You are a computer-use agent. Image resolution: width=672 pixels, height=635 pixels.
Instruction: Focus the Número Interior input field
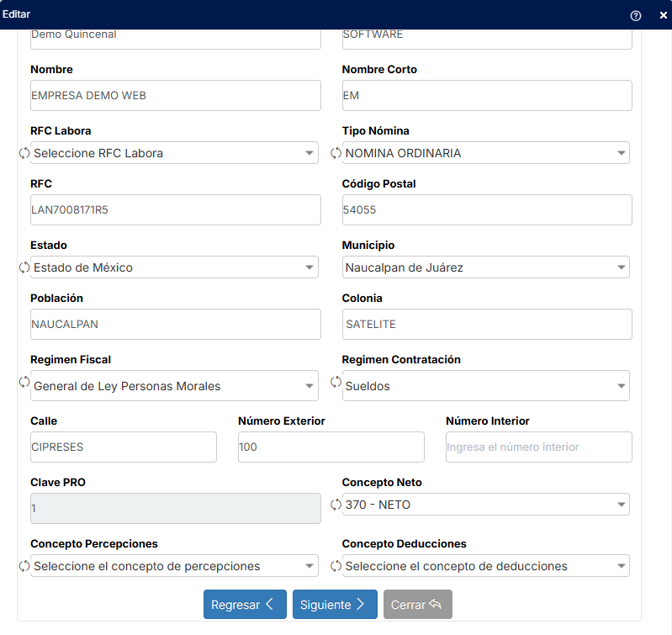tap(539, 447)
